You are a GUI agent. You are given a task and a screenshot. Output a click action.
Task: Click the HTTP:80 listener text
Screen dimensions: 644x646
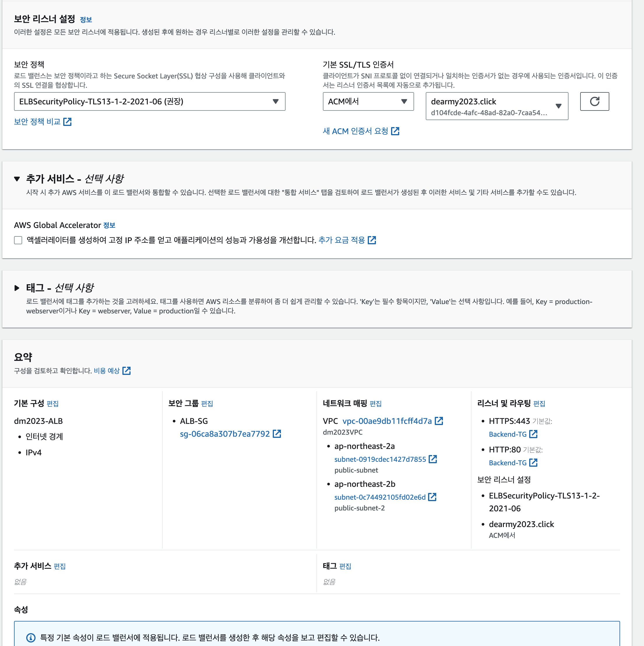click(x=505, y=450)
